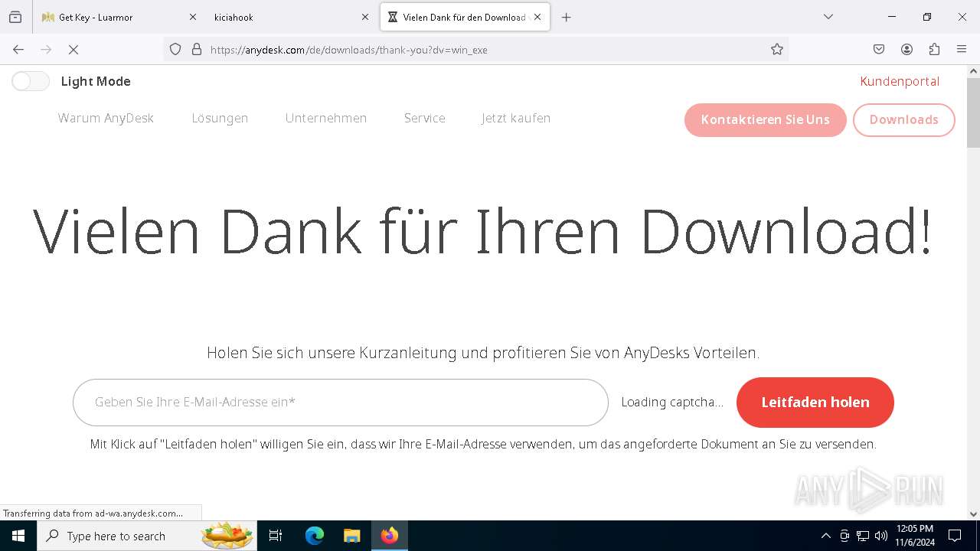Open Warum AnyDesk menu
The image size is (980, 551).
point(106,118)
